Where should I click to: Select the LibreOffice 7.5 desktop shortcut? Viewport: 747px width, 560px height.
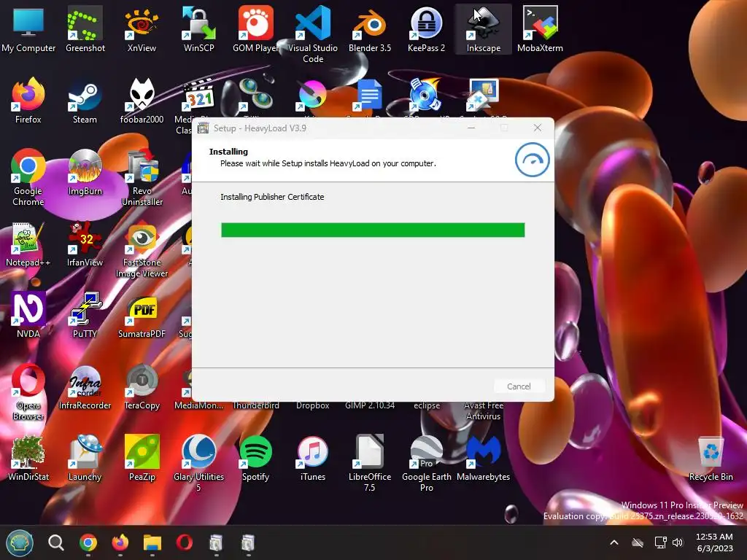[x=370, y=463]
